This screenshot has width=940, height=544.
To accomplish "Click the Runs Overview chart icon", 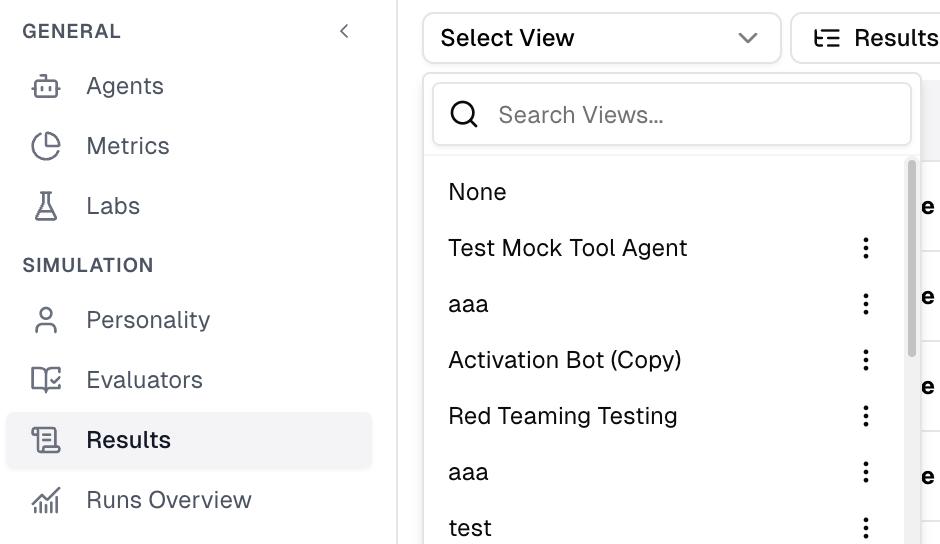I will [x=46, y=501].
